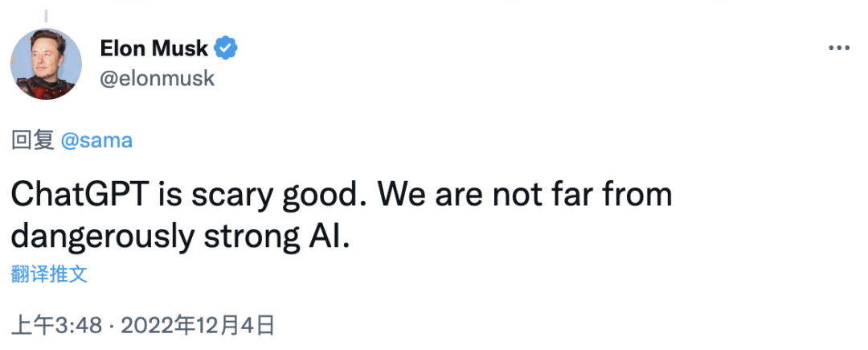Viewport: 868px width, 350px height.
Task: Open Elon Musk's profile picture
Action: click(x=46, y=64)
